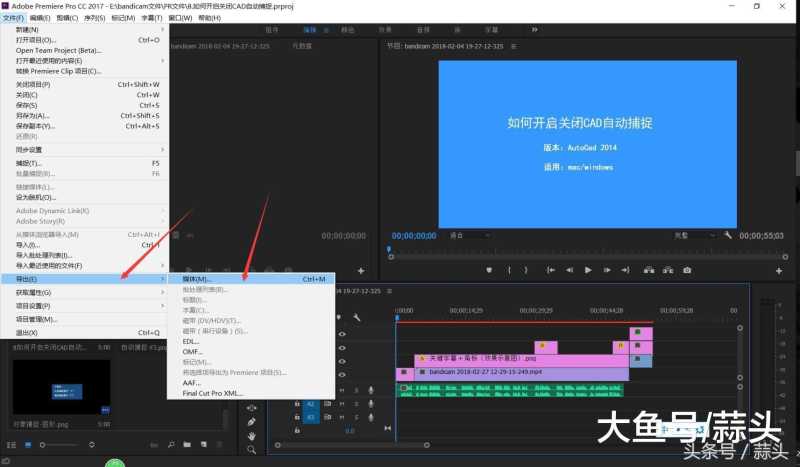Add a marker in Program monitor

tap(489, 270)
